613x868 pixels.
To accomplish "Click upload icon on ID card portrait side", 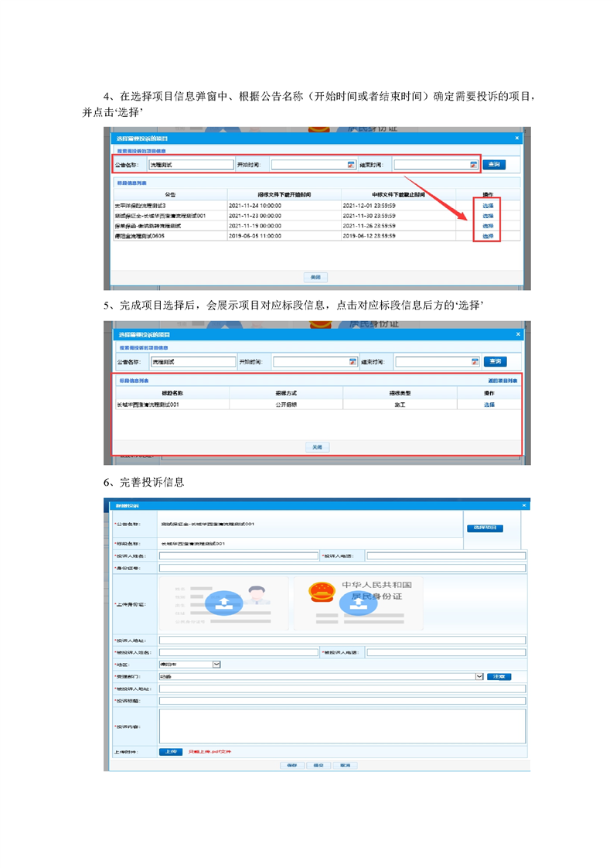I will 223,603.
